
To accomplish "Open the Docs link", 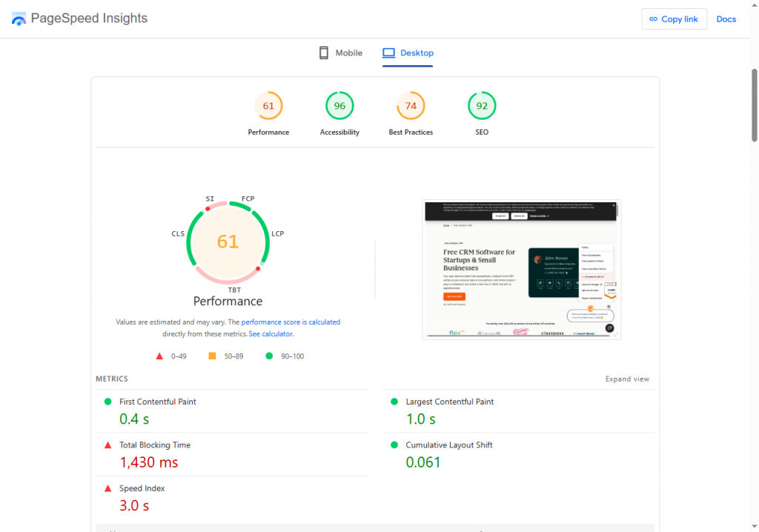I will click(726, 19).
